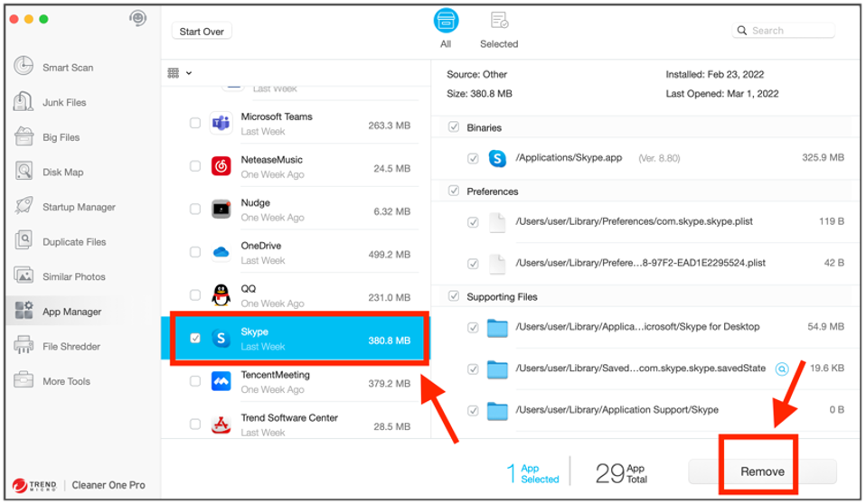Tick the Microsoft Teams checkbox
This screenshot has height=504, width=866.
click(x=195, y=123)
